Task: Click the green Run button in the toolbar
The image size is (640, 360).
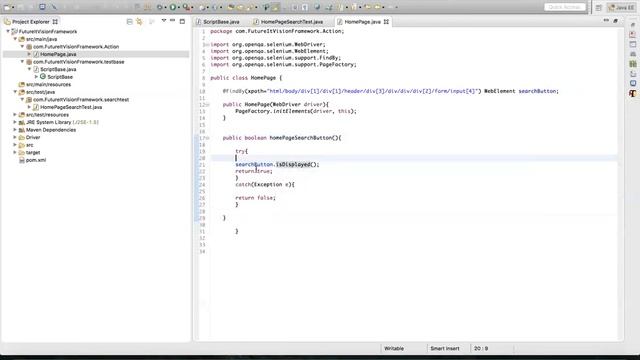Action: pyautogui.click(x=173, y=7)
